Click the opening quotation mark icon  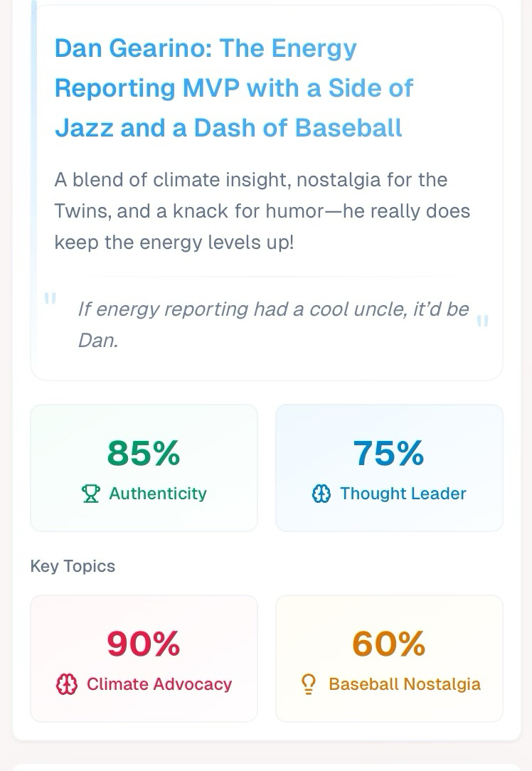tap(50, 299)
